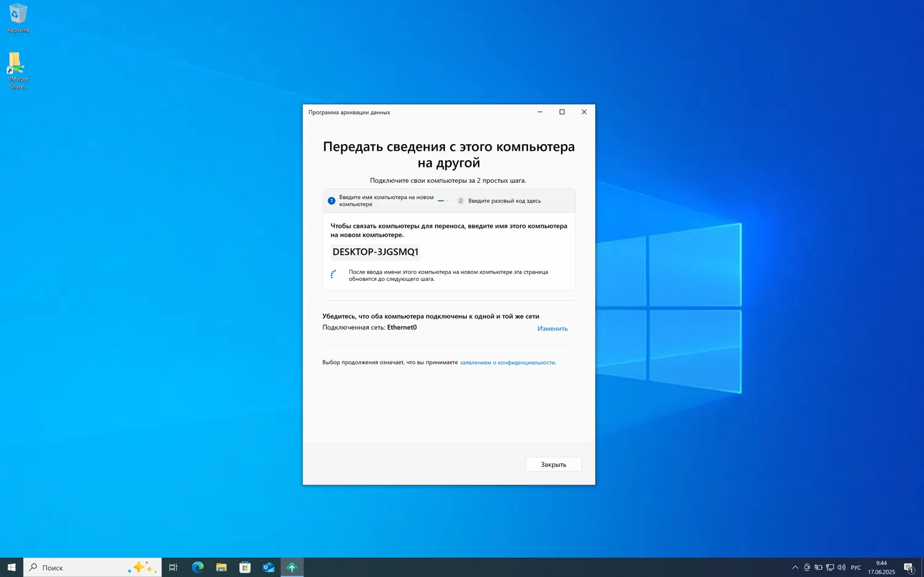The height and width of the screenshot is (577, 924).
Task: Open Microsoft Store from the taskbar
Action: 245,567
